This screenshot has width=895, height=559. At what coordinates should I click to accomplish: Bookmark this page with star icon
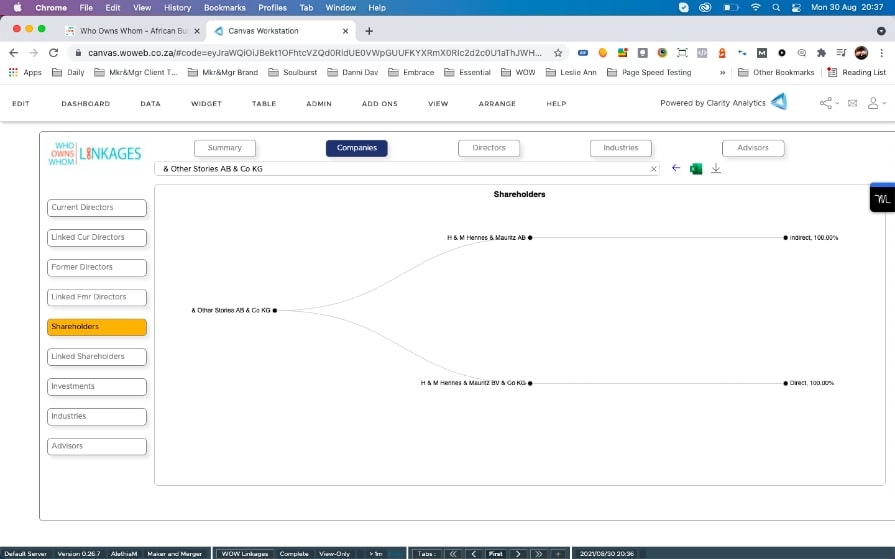558,53
